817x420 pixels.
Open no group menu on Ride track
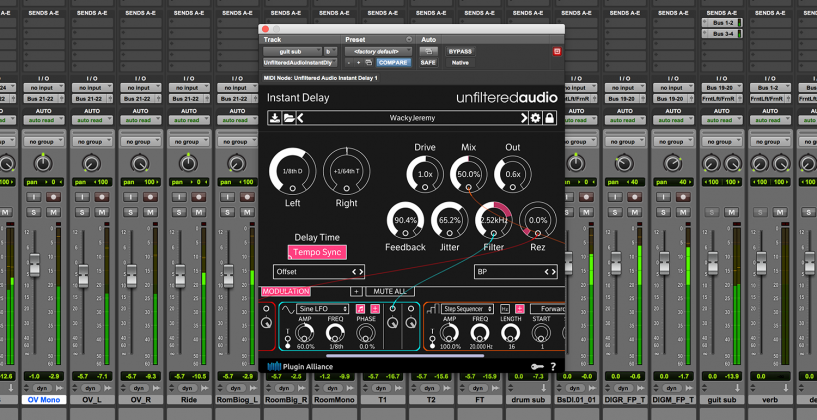click(189, 142)
